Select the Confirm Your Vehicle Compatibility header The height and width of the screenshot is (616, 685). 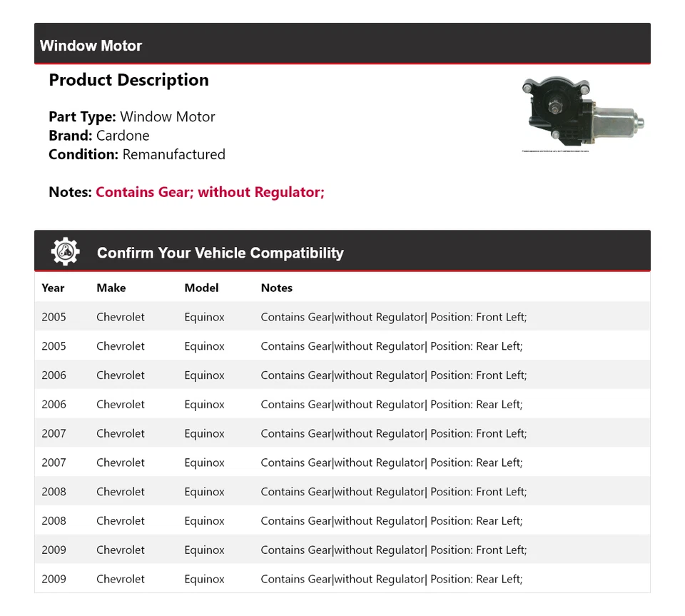click(220, 253)
